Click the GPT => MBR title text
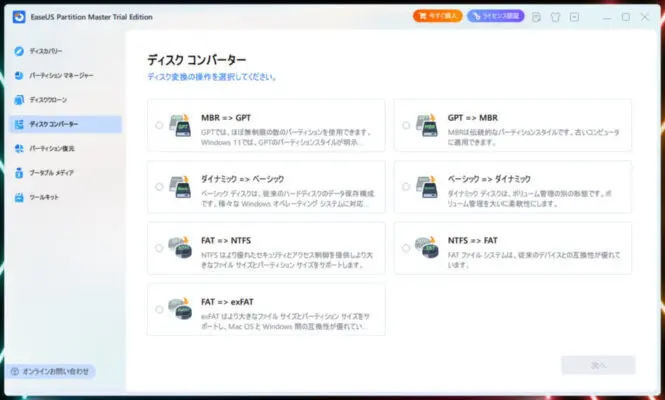 (x=472, y=118)
